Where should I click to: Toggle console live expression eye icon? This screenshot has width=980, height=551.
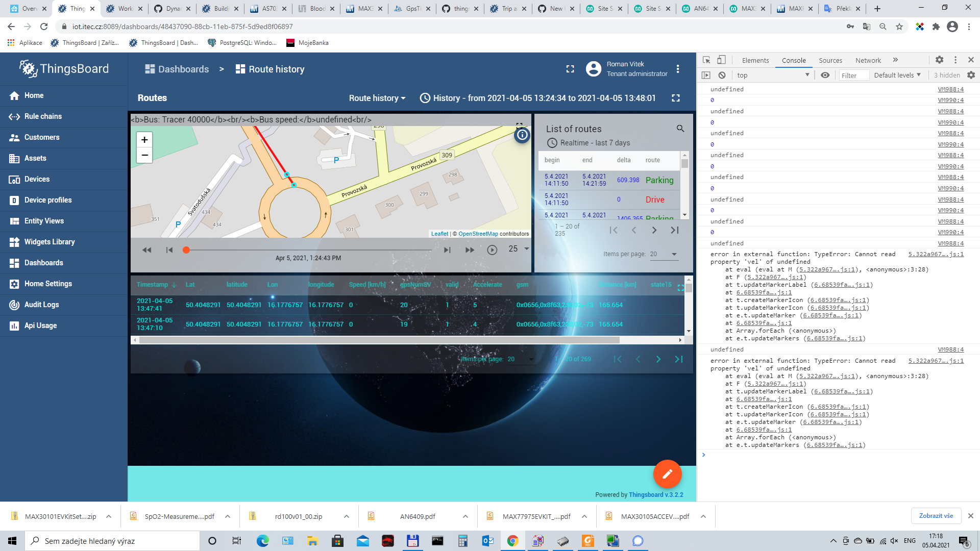coord(825,75)
